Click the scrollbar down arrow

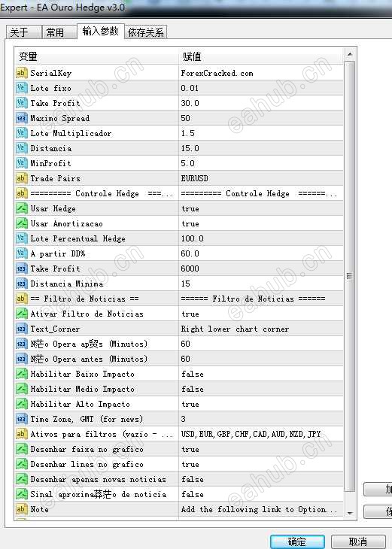coord(350,514)
